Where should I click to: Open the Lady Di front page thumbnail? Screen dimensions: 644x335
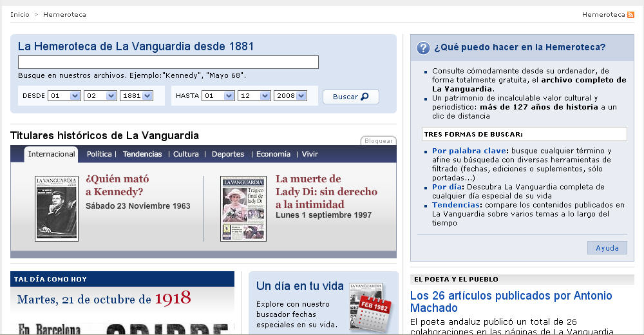tap(243, 209)
